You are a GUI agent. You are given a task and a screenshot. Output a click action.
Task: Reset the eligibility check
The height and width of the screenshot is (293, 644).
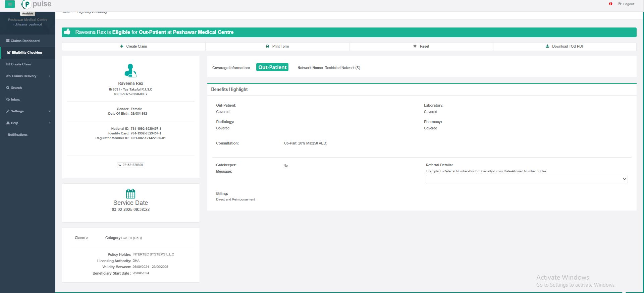tap(421, 46)
